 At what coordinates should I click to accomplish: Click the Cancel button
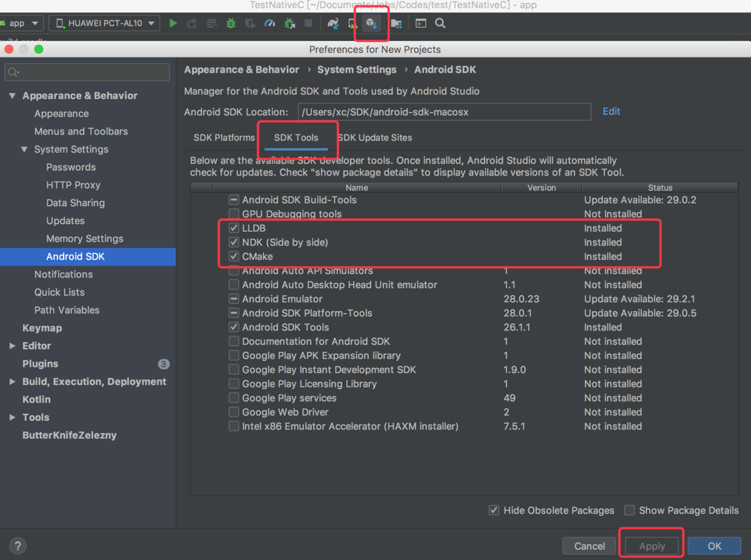(x=589, y=546)
